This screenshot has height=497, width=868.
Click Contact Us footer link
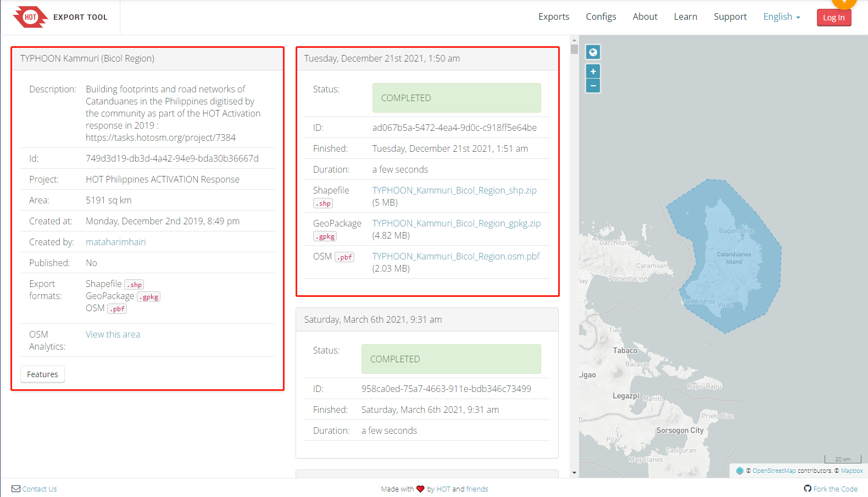pos(40,489)
